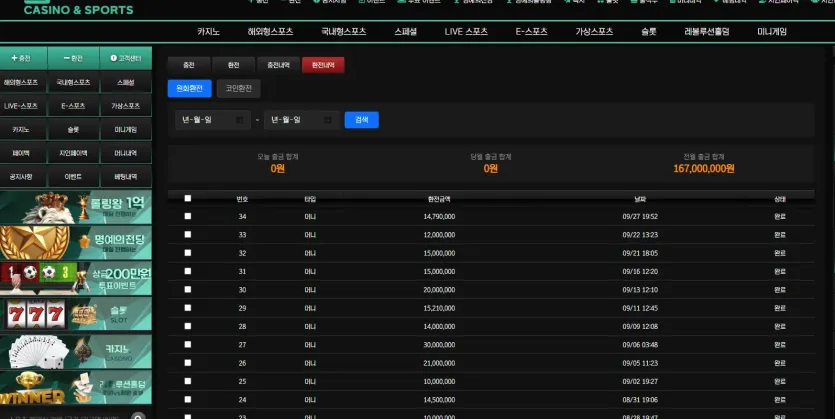835x419 pixels.
Task: Check the box for row number 28
Action: click(x=187, y=326)
